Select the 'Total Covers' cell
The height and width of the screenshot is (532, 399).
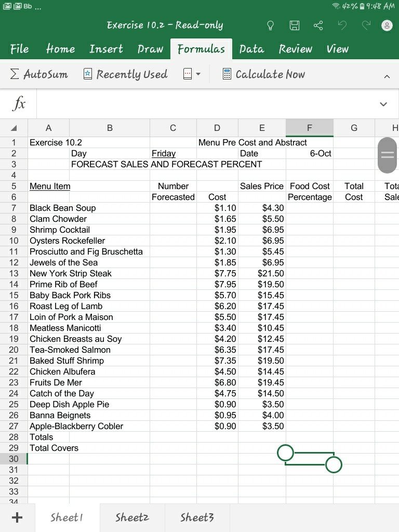(x=54, y=448)
